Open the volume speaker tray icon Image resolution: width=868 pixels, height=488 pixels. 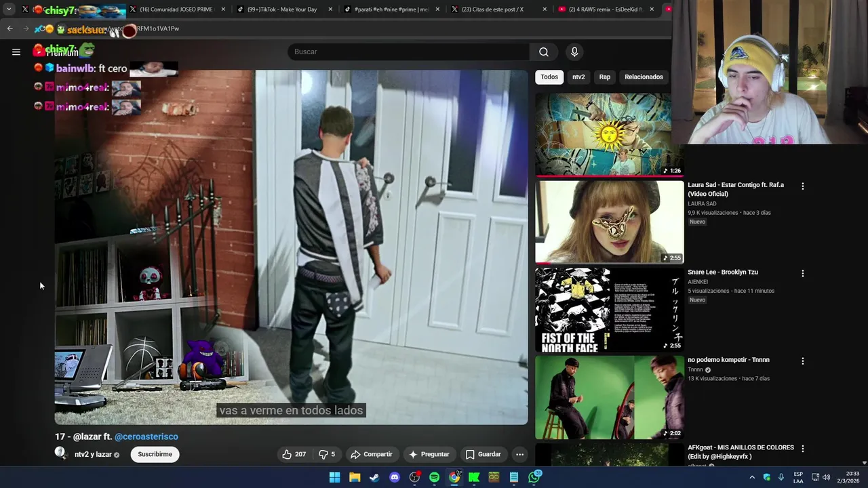[826, 477]
